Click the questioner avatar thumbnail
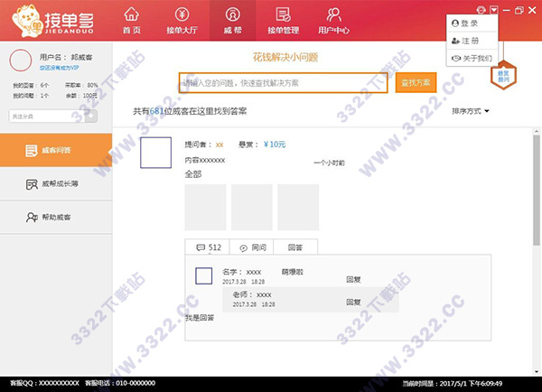 (x=156, y=153)
